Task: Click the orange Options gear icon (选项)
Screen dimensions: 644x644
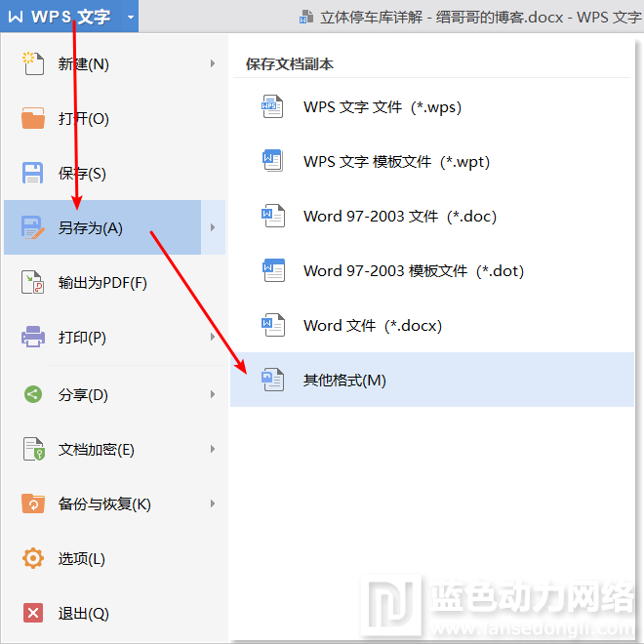Action: [x=33, y=559]
